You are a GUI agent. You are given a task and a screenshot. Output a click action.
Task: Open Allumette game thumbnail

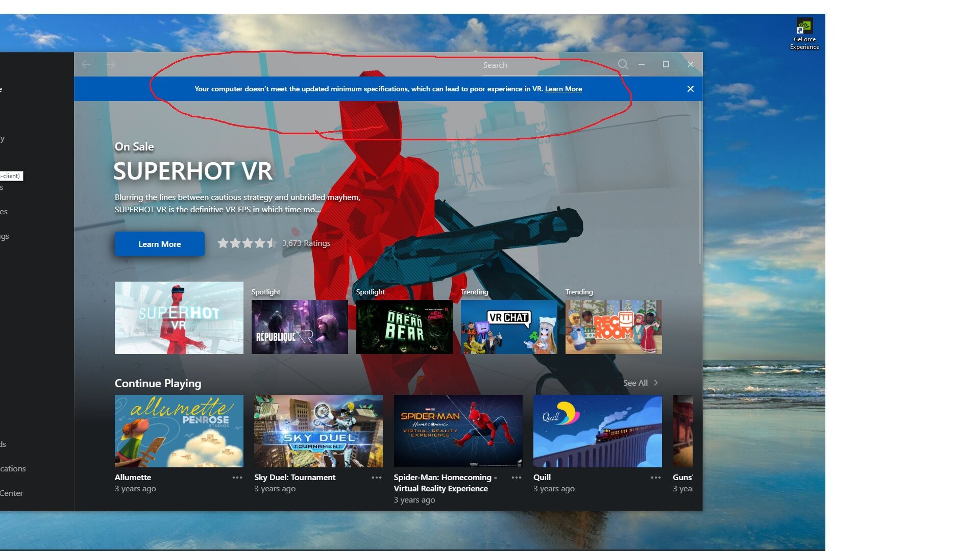tap(179, 431)
